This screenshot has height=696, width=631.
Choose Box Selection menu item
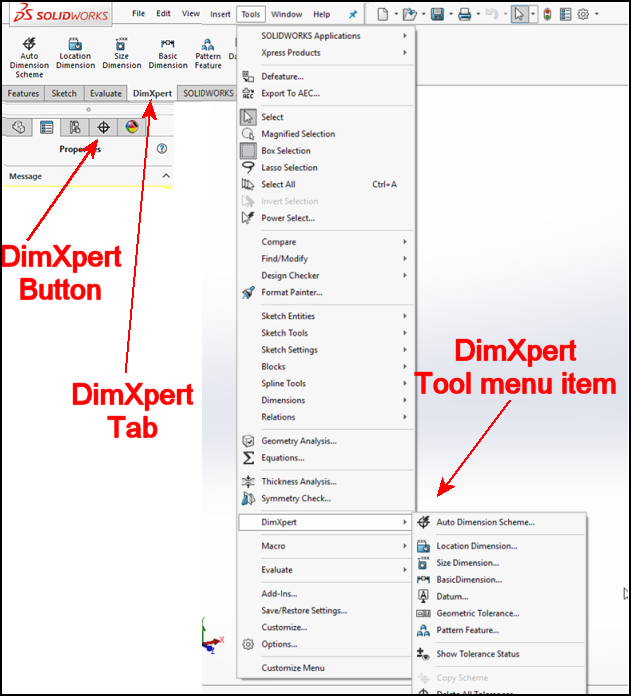[326, 150]
